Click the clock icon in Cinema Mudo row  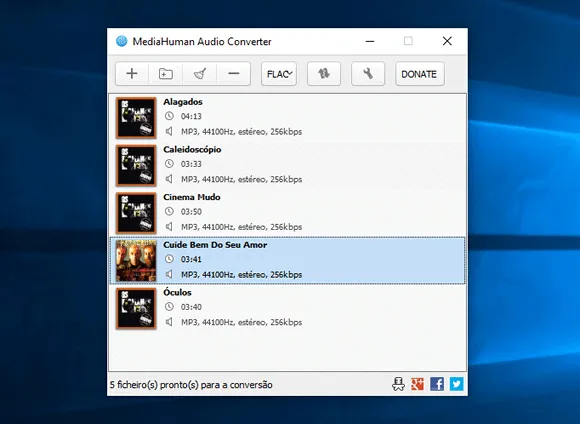(x=169, y=211)
